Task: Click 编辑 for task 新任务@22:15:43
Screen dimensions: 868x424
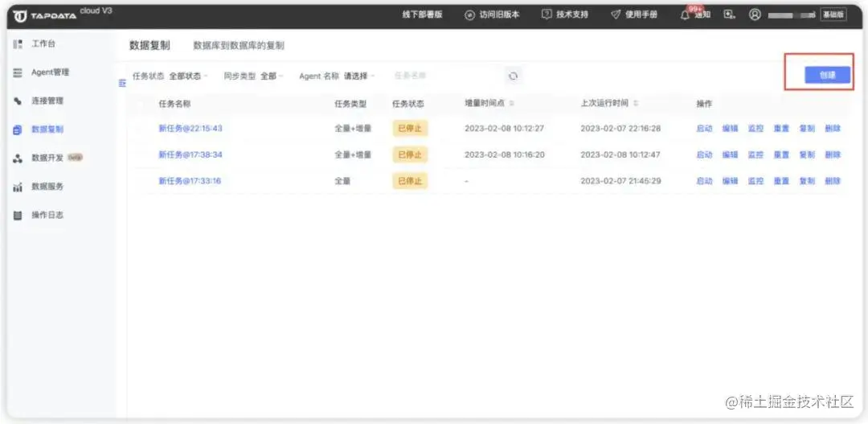Action: point(730,128)
